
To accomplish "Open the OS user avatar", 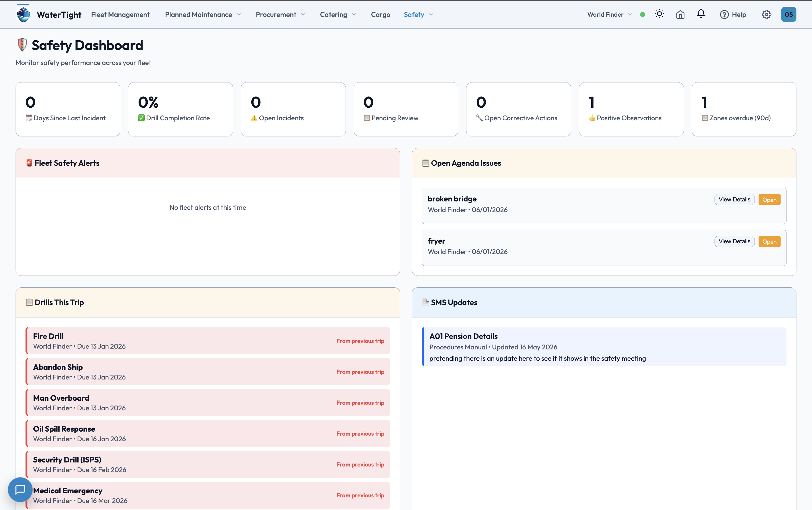I will (788, 15).
